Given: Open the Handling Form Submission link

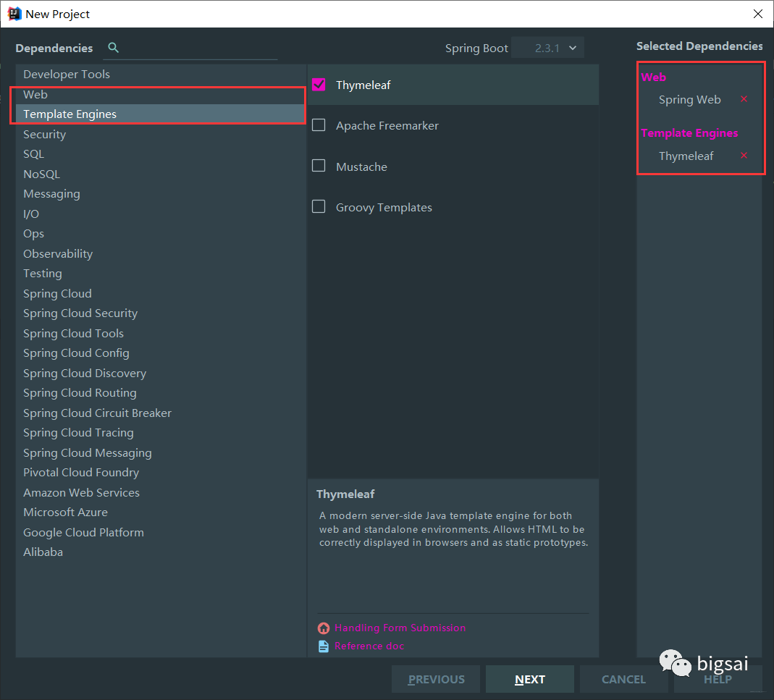Looking at the screenshot, I should pos(400,628).
